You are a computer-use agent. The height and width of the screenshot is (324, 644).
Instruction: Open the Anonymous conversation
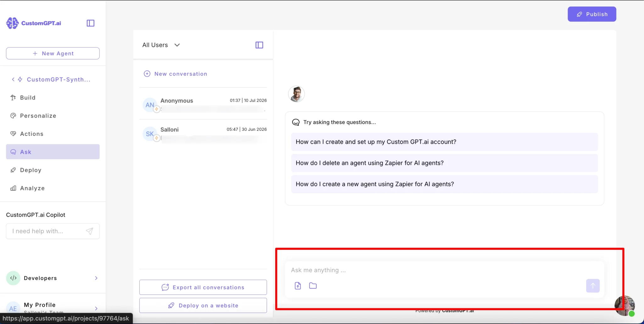point(203,105)
